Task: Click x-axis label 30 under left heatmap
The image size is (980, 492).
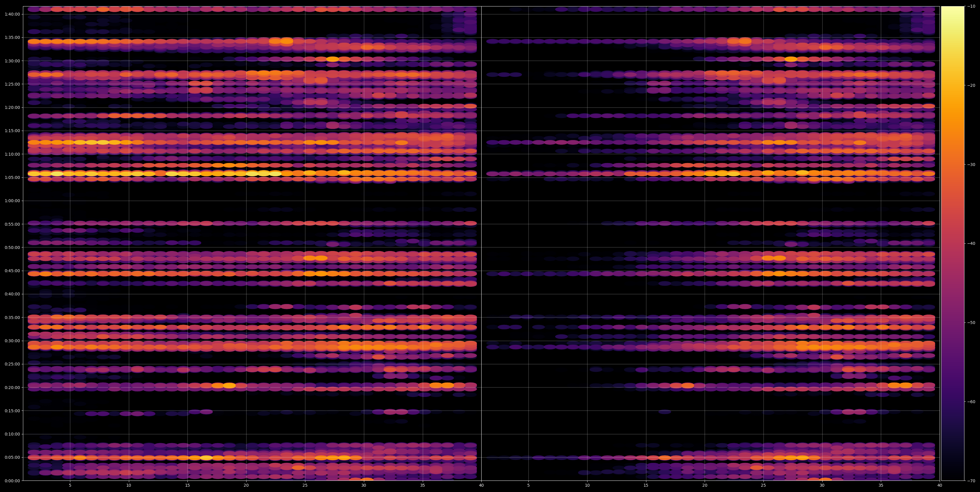Action: click(364, 486)
